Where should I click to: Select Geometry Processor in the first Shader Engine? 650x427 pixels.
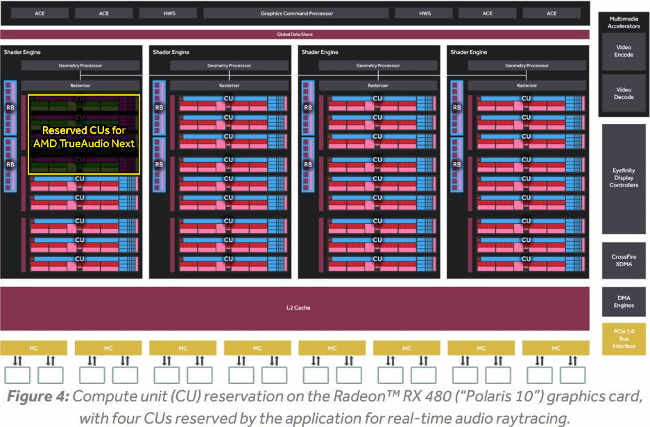pos(77,66)
